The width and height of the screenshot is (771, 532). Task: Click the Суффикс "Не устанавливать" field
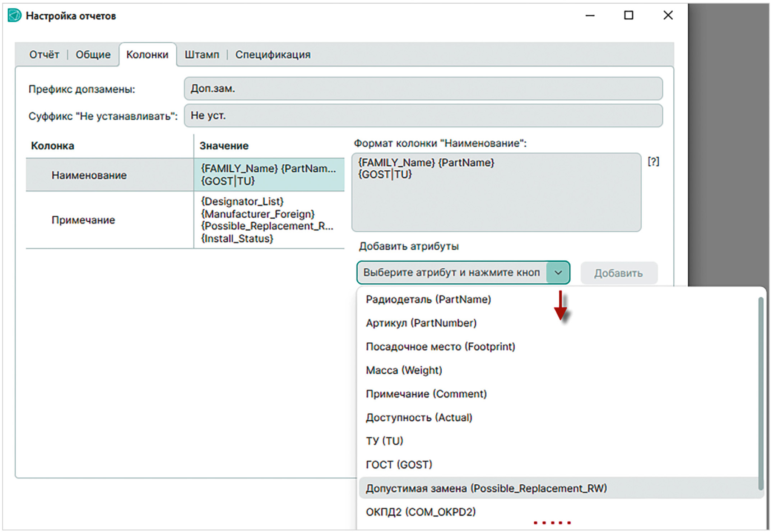423,115
